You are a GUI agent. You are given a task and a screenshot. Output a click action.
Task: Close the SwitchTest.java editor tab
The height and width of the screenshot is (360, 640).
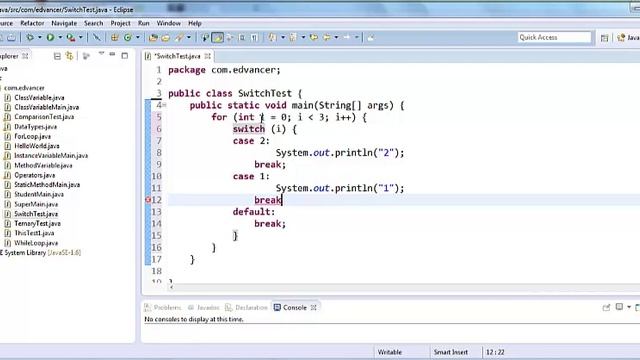click(207, 56)
